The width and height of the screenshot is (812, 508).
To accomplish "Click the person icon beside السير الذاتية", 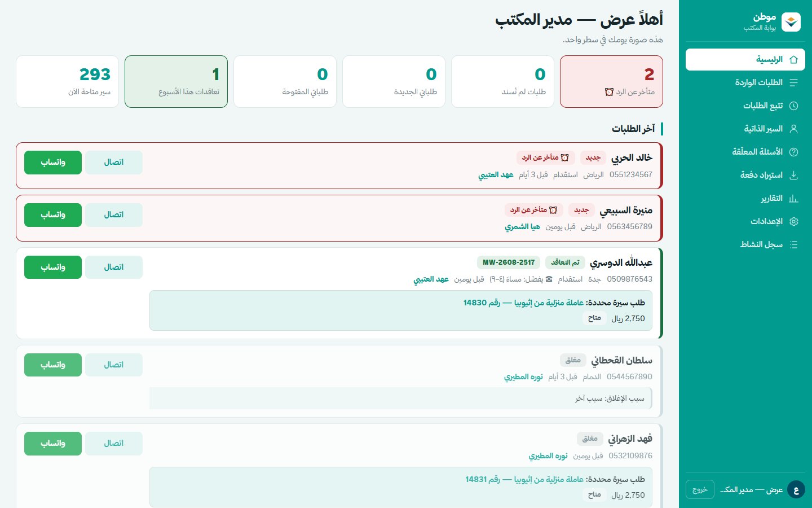I will point(794,129).
